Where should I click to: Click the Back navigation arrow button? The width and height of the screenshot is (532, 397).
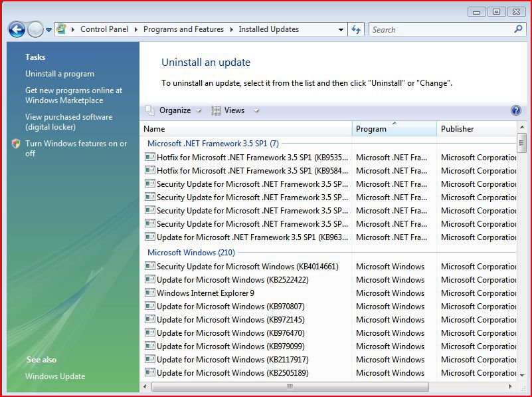pyautogui.click(x=17, y=29)
